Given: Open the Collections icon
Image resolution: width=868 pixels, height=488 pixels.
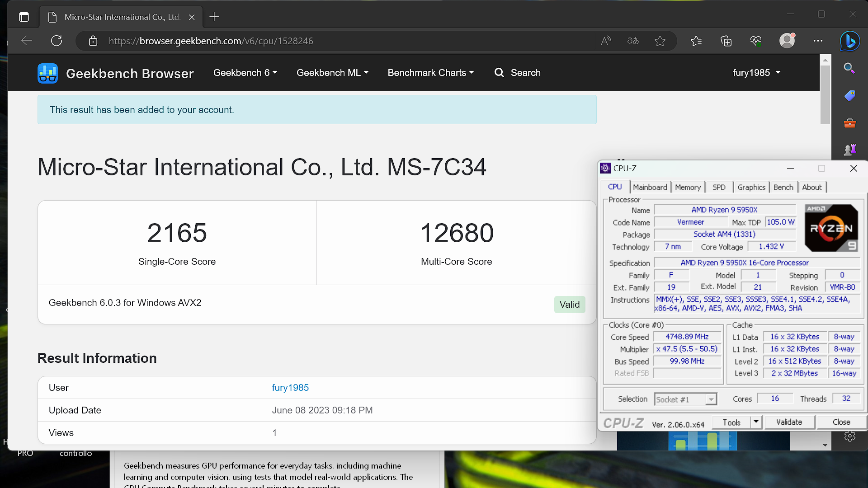Looking at the screenshot, I should point(726,41).
